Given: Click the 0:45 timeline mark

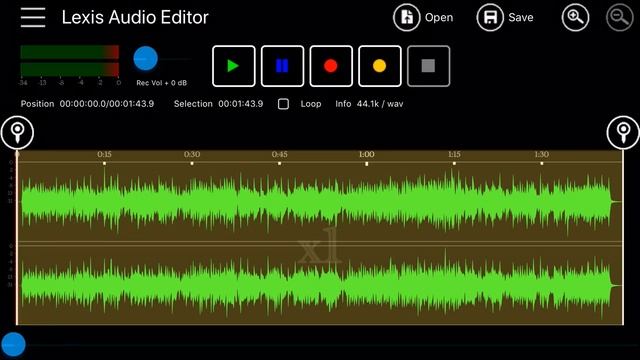Looking at the screenshot, I should click(x=280, y=155).
